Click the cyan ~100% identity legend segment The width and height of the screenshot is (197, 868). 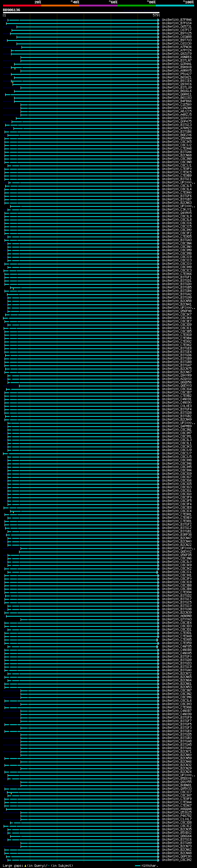pyautogui.click(x=175, y=6)
